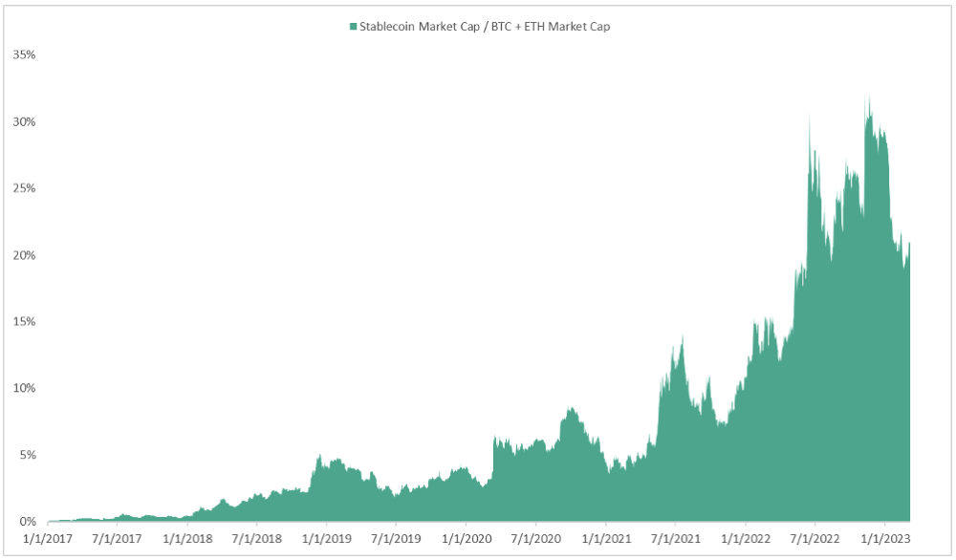Click the 1/1/2021 date label
Image resolution: width=956 pixels, height=560 pixels.
pyautogui.click(x=606, y=540)
